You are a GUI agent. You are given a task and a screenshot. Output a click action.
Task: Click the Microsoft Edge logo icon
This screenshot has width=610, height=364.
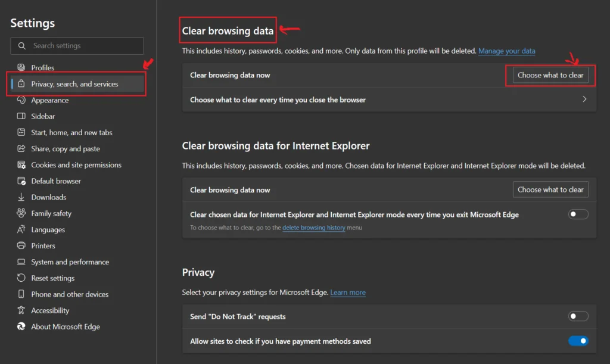(x=21, y=326)
